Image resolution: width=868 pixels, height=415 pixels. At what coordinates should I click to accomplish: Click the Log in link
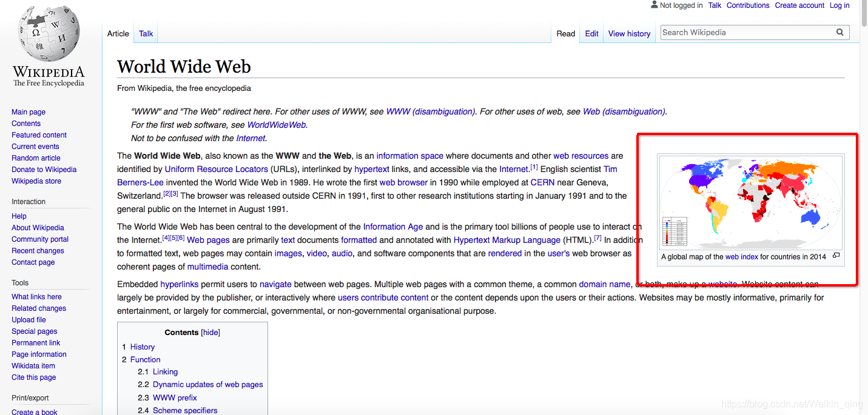pos(839,5)
